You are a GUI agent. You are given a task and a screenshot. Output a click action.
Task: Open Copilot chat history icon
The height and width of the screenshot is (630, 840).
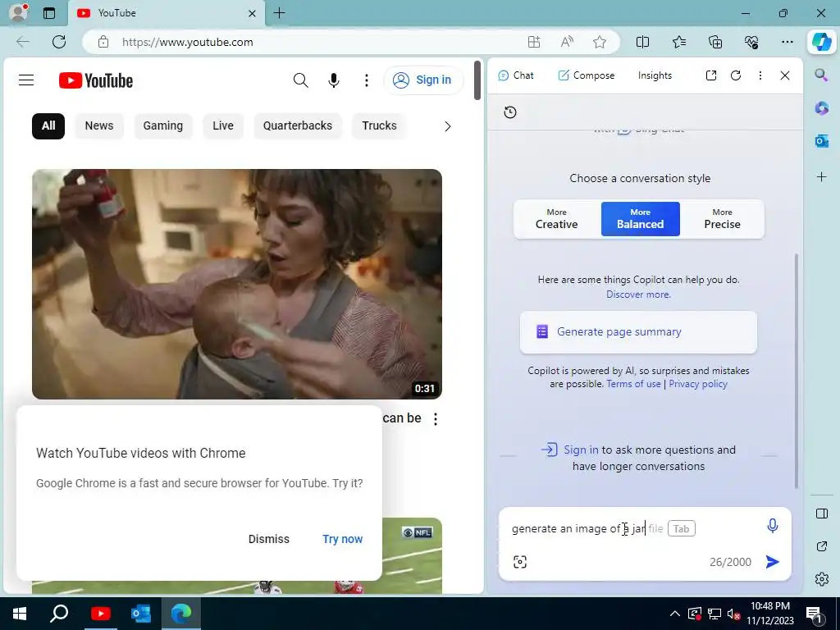(x=510, y=112)
